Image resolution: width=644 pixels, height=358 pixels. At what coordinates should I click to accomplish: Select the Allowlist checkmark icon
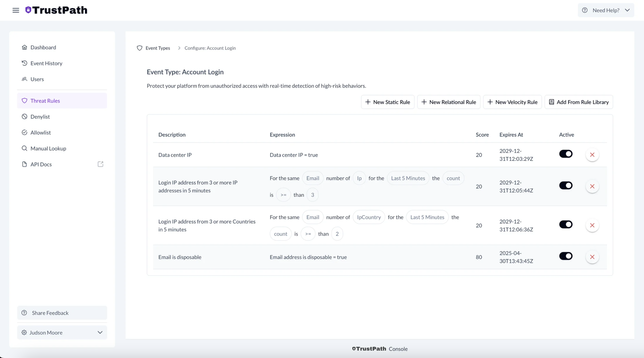(25, 132)
